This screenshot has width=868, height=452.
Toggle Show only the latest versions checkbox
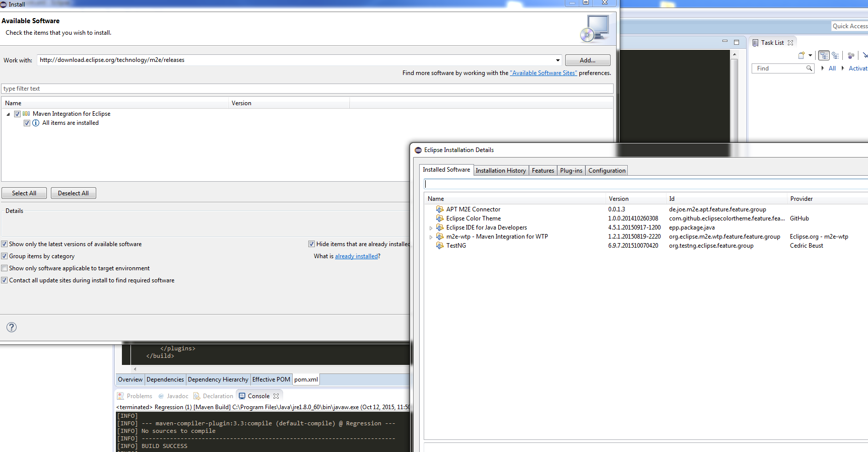[5, 244]
